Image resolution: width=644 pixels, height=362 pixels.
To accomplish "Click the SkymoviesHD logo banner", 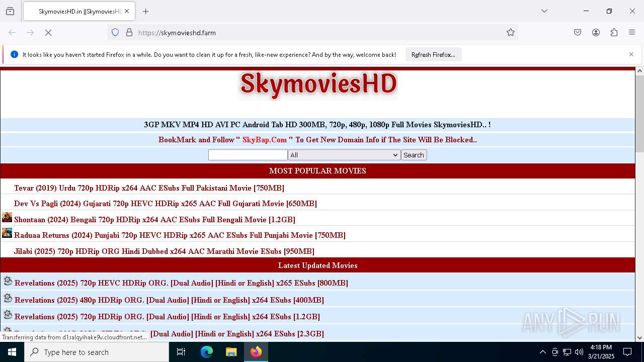I will coord(317,85).
